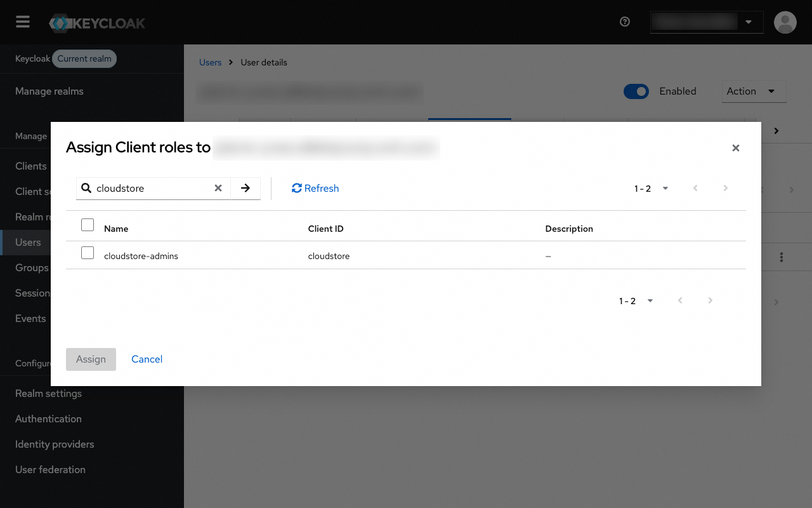Open the kebab menu on the right row

782,257
